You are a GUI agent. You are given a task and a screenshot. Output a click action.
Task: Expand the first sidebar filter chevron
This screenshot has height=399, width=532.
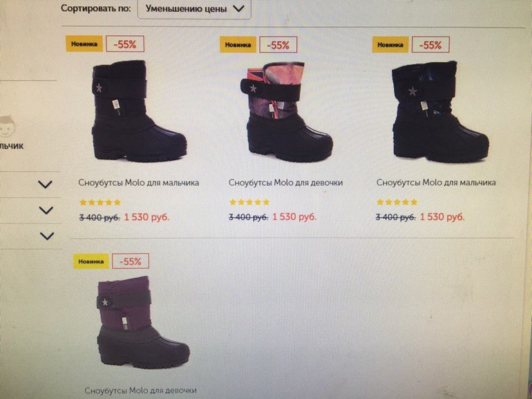tap(45, 184)
